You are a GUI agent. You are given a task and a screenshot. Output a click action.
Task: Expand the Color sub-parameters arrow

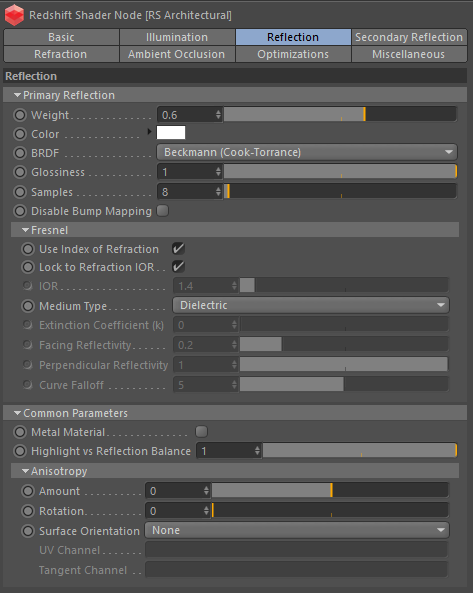[x=149, y=132]
